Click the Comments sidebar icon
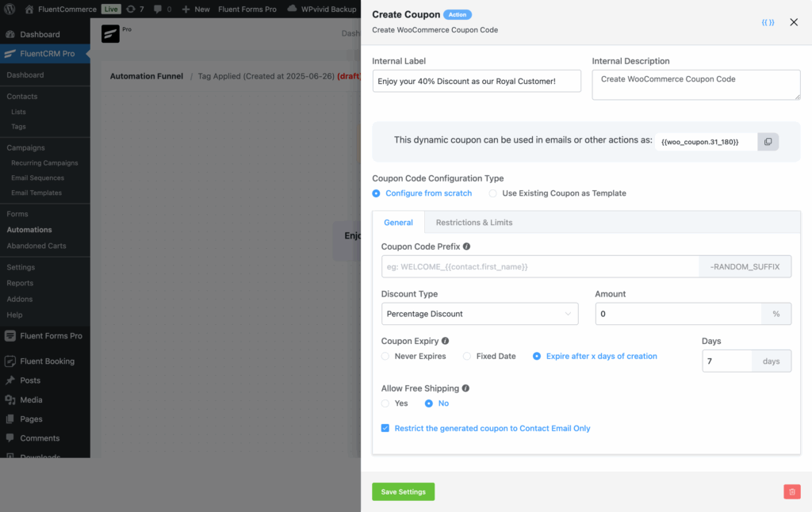Image resolution: width=812 pixels, height=512 pixels. click(x=10, y=438)
